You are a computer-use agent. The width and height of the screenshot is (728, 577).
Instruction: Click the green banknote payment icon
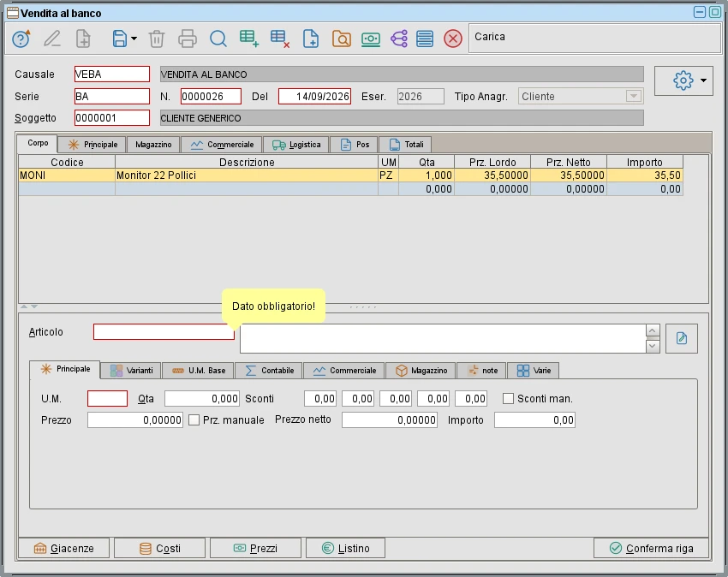point(371,39)
